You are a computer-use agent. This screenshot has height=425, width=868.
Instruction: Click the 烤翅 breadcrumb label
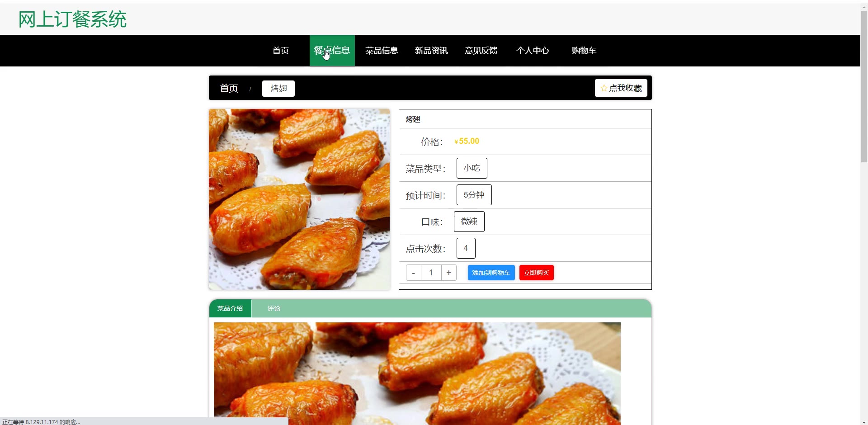(278, 89)
